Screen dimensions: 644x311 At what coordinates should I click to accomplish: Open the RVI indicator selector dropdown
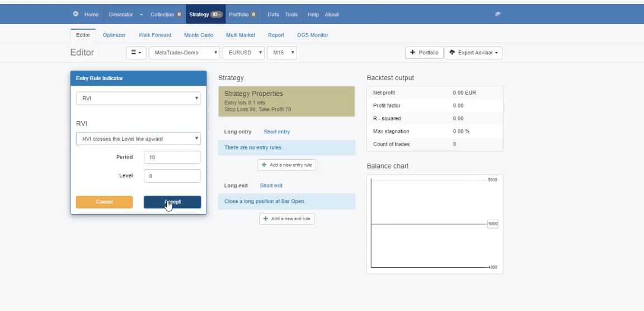click(138, 98)
